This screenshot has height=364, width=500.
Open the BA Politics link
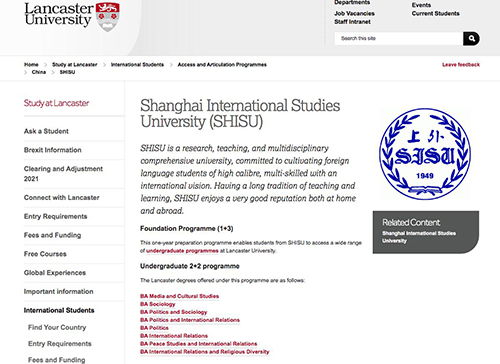tap(154, 328)
